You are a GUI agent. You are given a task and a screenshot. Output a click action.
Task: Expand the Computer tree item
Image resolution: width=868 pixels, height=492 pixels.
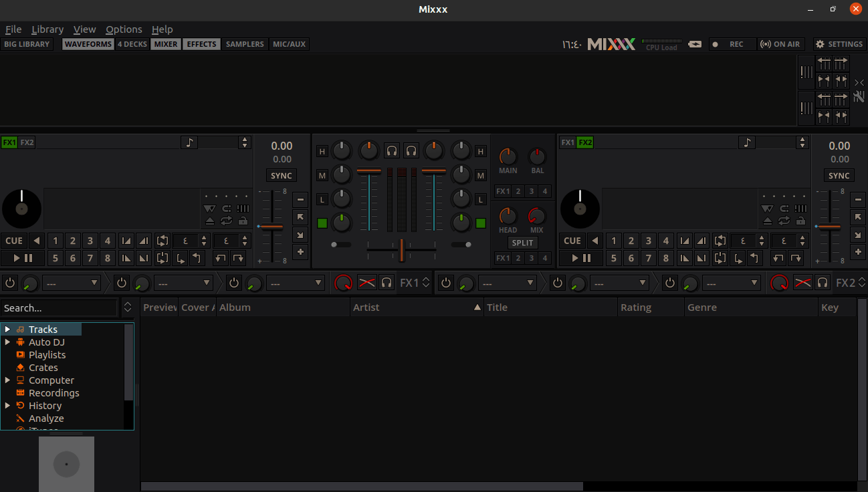(7, 380)
